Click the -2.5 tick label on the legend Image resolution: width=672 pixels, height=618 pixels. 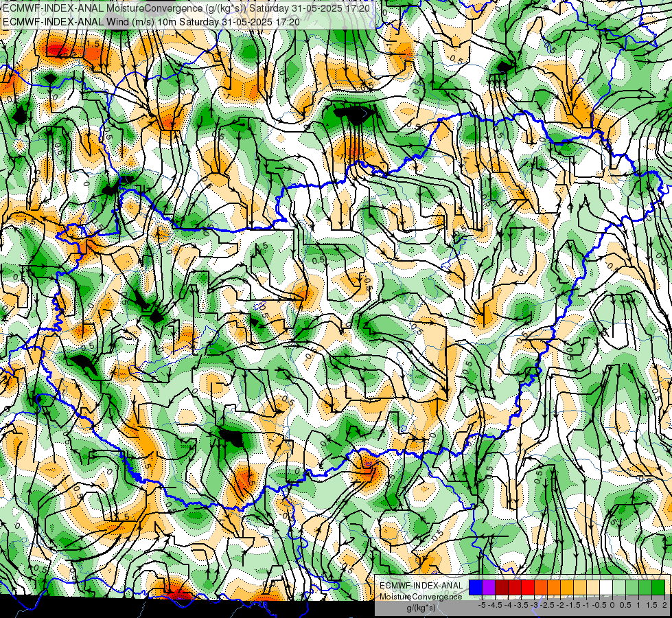coord(547,605)
